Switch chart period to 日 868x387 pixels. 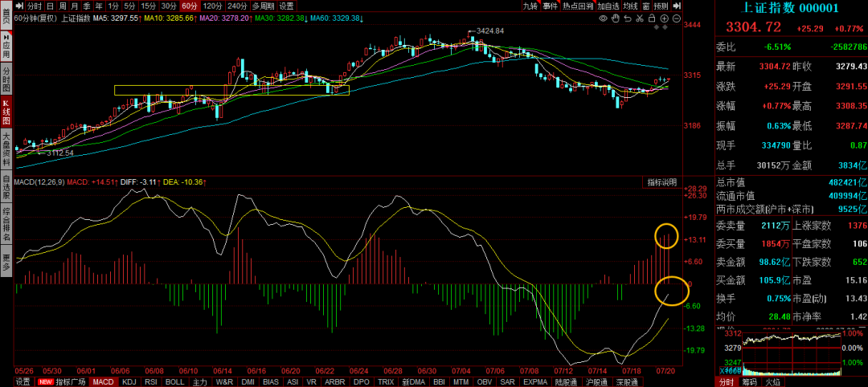point(50,6)
